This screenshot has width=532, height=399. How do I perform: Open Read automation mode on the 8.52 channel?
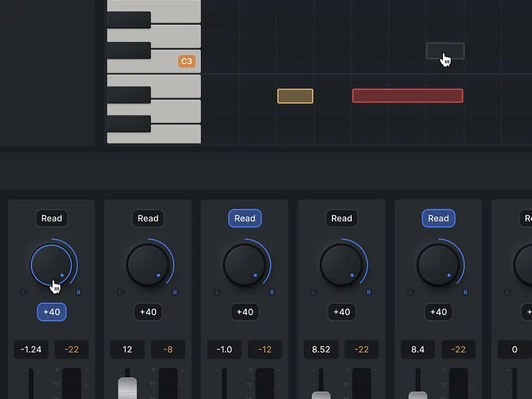(342, 218)
